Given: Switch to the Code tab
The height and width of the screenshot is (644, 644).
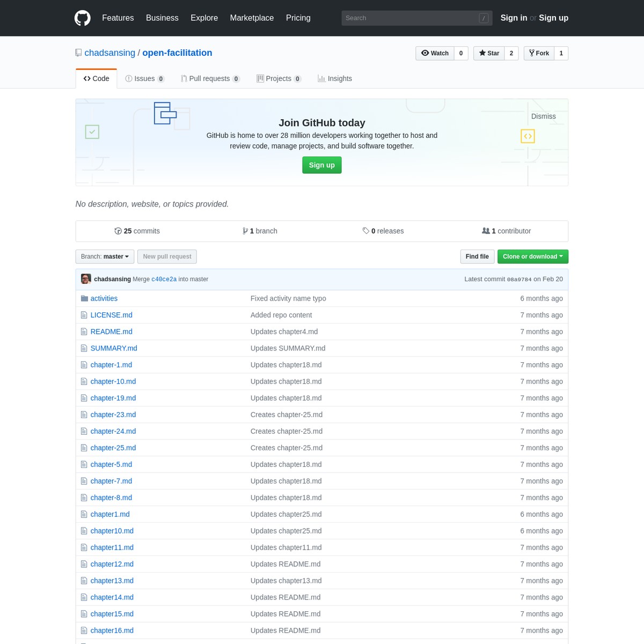Looking at the screenshot, I should coord(97,78).
